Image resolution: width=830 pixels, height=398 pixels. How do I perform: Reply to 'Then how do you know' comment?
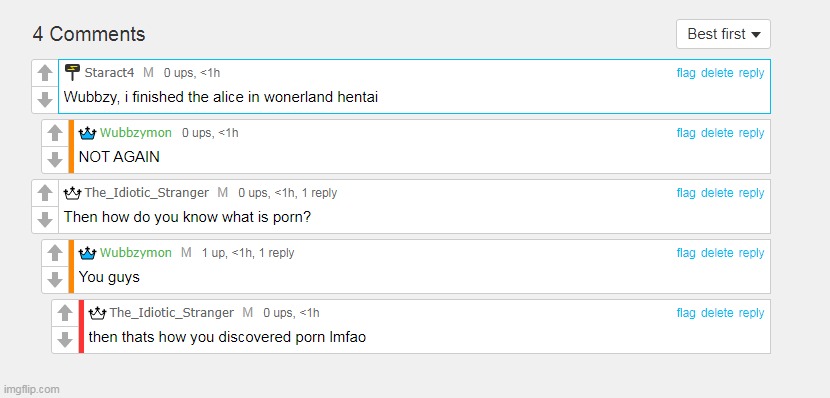pyautogui.click(x=751, y=193)
